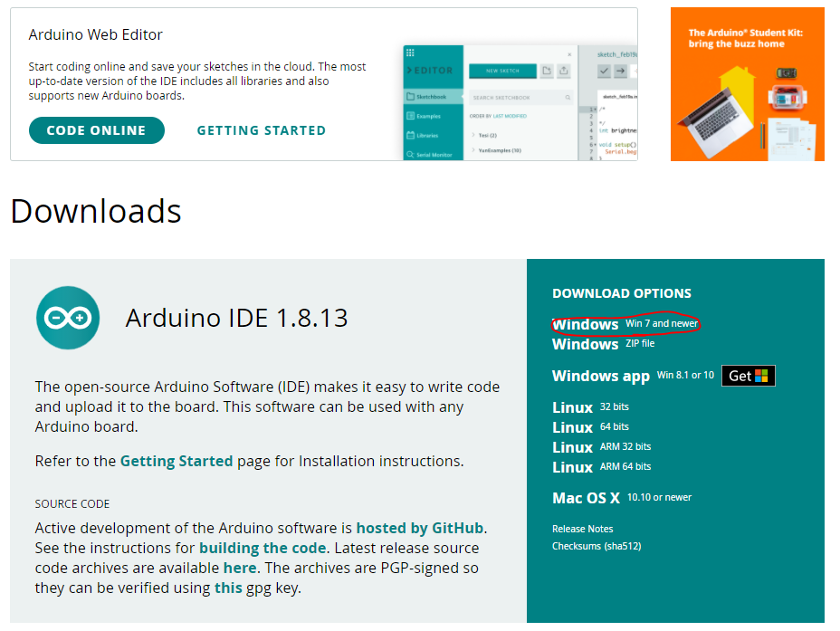Click the Arduino Web Editor heading
The width and height of the screenshot is (840, 631).
coord(95,34)
